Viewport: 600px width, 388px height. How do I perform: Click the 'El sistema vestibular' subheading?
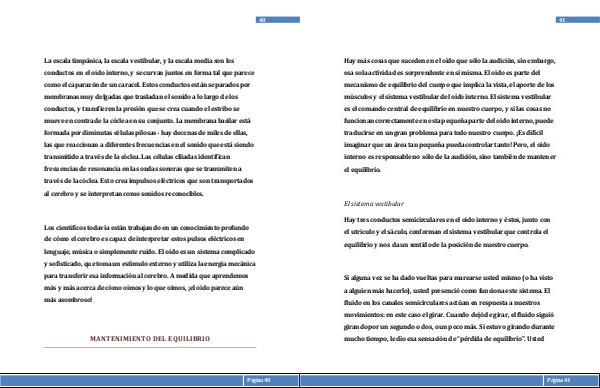tap(373, 204)
